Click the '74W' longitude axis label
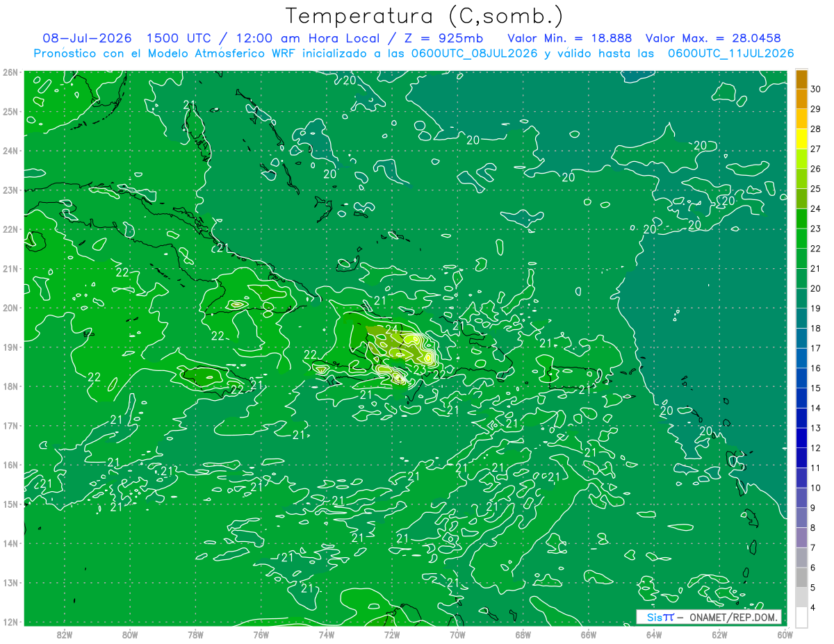 pyautogui.click(x=326, y=634)
